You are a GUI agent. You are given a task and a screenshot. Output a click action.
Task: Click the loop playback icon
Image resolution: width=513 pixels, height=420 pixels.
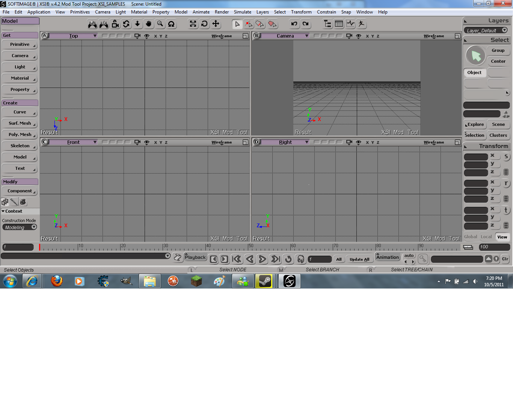(x=289, y=259)
